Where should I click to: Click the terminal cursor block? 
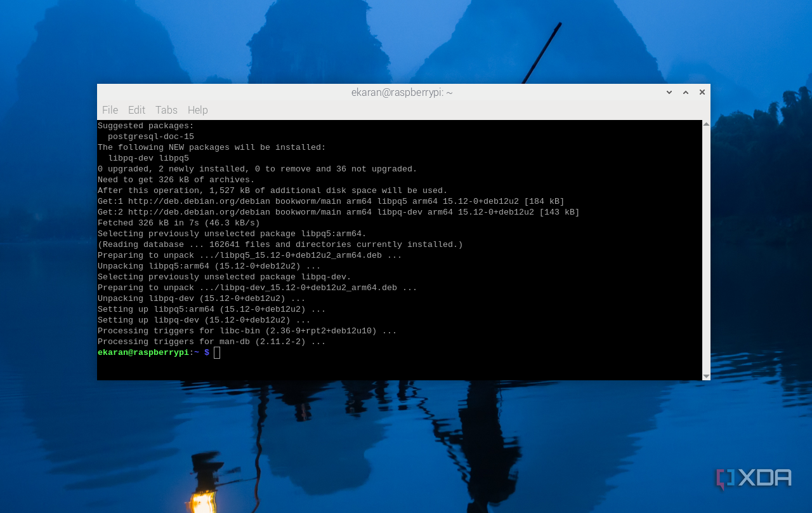217,352
